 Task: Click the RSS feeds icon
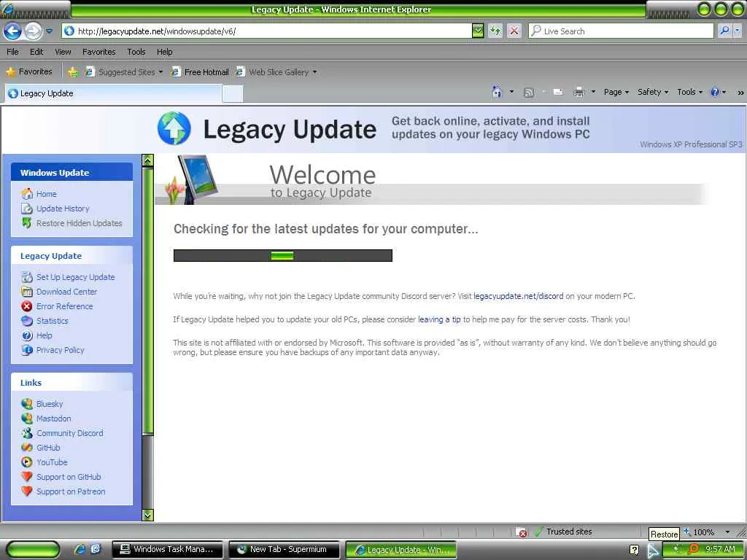pos(528,93)
